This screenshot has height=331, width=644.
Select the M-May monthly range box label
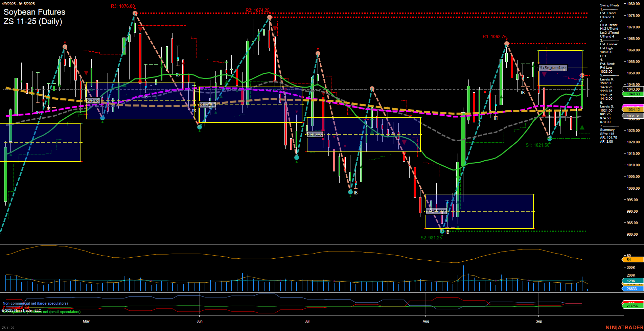(x=93, y=100)
